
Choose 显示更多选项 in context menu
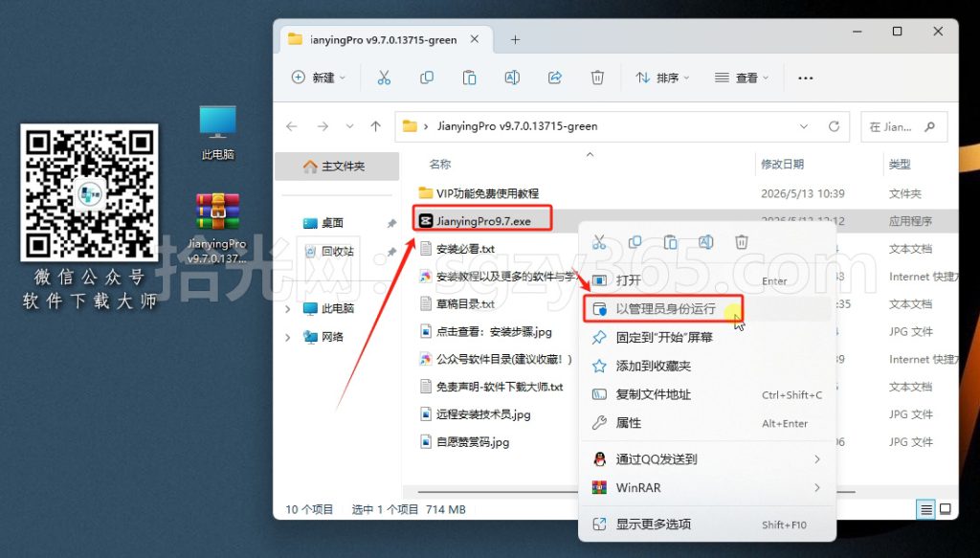click(x=707, y=525)
